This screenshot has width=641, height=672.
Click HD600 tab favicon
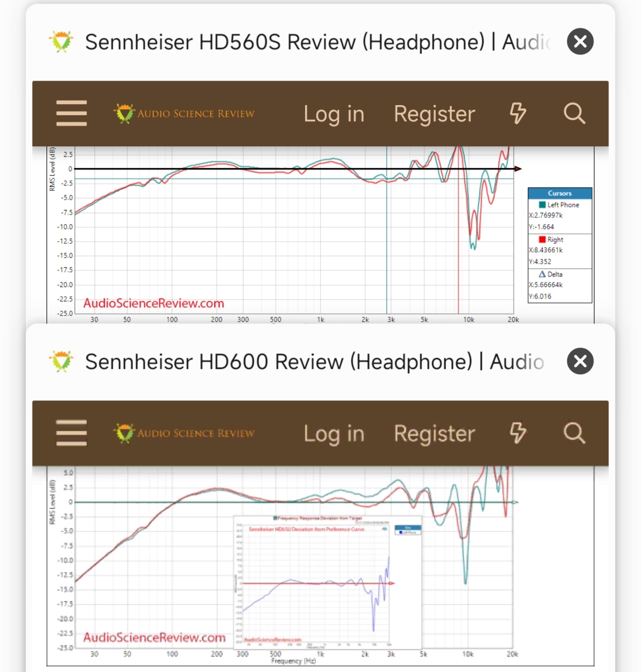point(61,361)
